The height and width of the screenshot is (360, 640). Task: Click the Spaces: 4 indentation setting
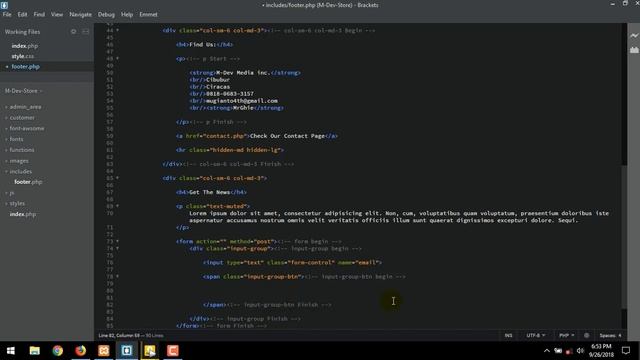tap(611, 336)
